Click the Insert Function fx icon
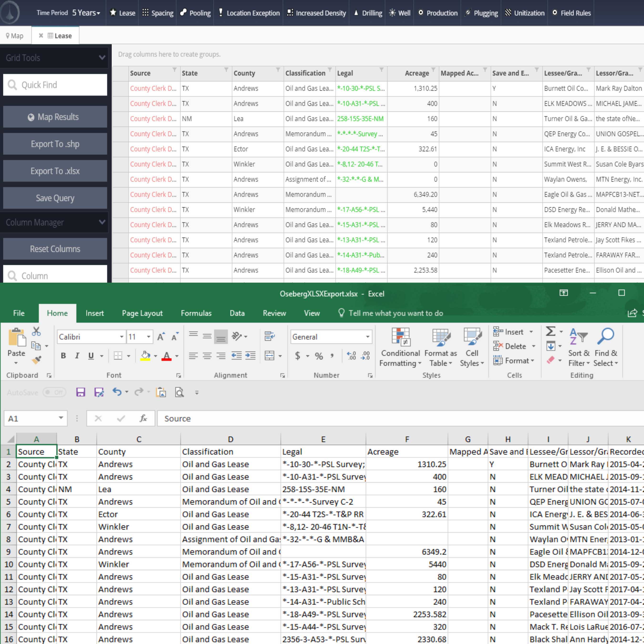 click(x=143, y=418)
